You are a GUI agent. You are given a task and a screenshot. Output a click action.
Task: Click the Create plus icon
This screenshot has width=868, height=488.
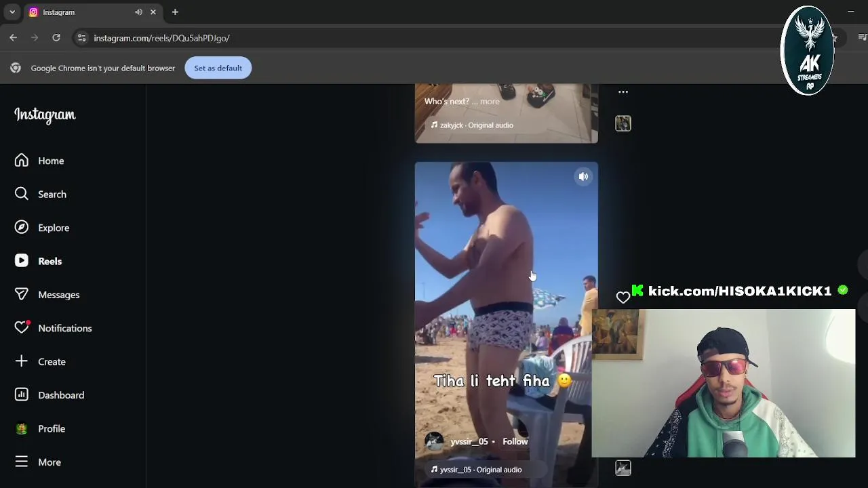point(22,361)
